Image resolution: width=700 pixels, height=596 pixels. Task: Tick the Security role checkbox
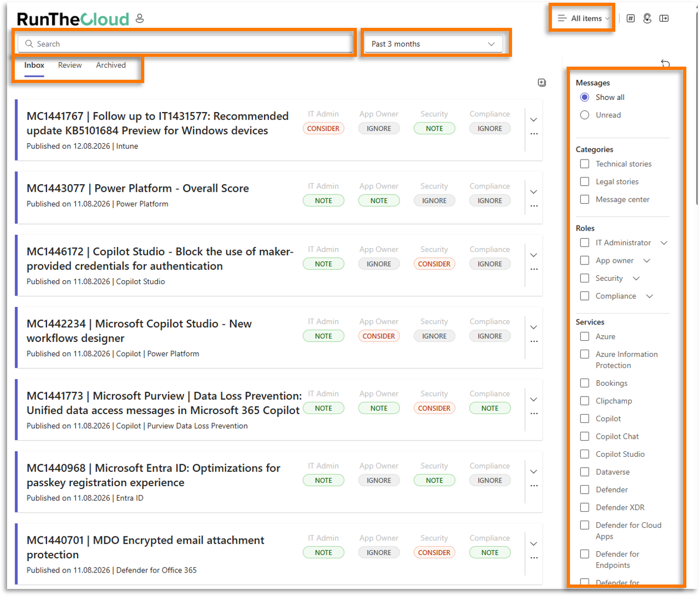click(585, 278)
